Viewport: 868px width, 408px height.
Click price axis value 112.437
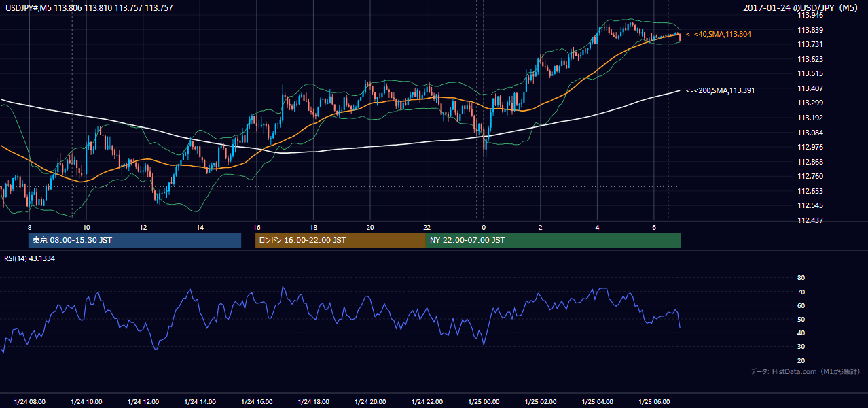coord(810,220)
